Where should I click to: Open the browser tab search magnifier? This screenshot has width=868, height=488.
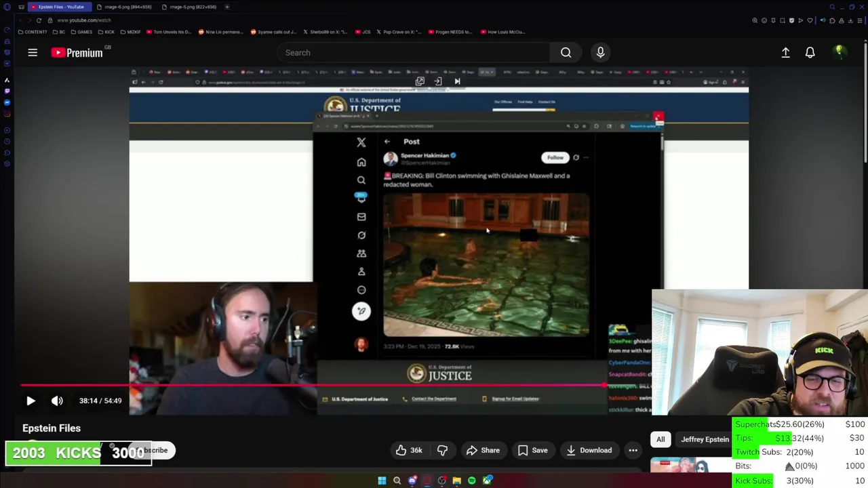tap(832, 7)
